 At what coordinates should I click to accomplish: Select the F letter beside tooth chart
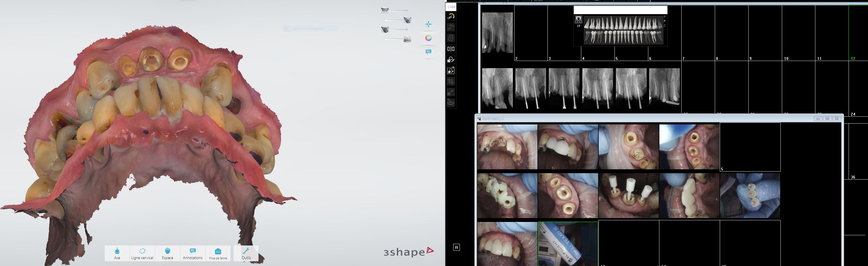point(665,21)
